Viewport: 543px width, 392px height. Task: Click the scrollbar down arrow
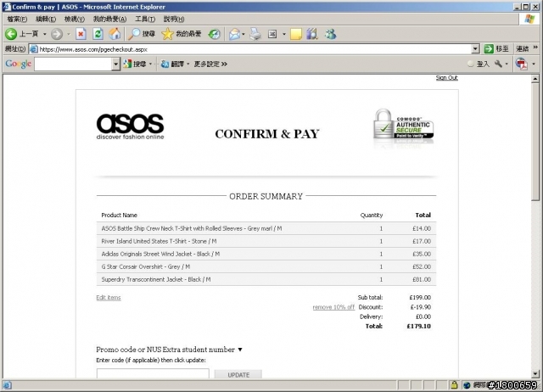pos(535,374)
